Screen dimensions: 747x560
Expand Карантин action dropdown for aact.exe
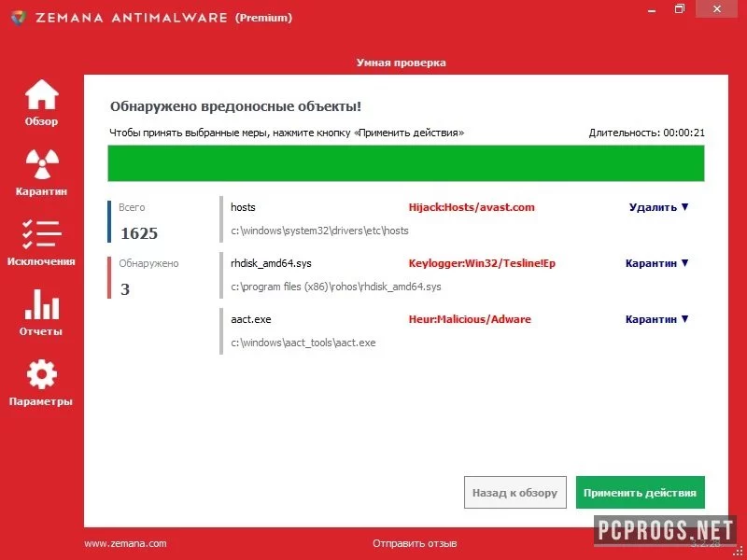point(656,319)
